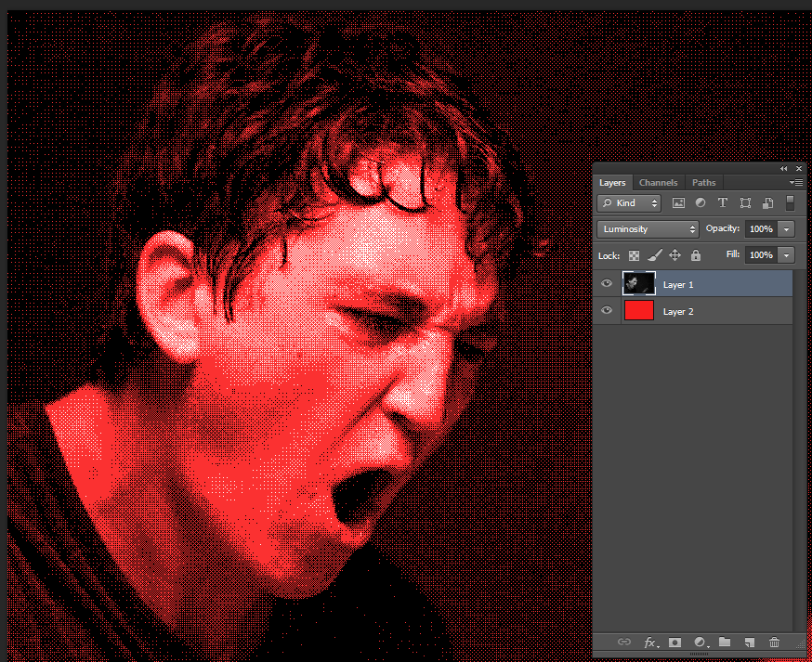This screenshot has width=812, height=662.
Task: Click the Fill value field
Action: (761, 254)
